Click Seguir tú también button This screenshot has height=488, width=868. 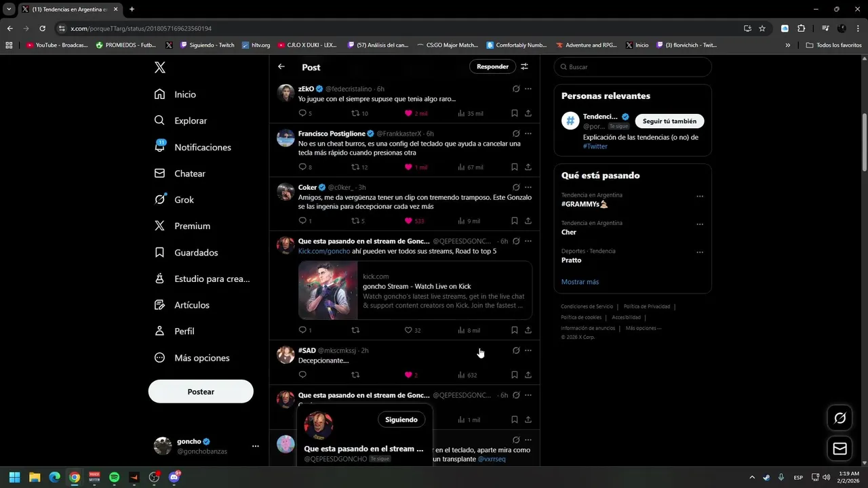click(669, 121)
